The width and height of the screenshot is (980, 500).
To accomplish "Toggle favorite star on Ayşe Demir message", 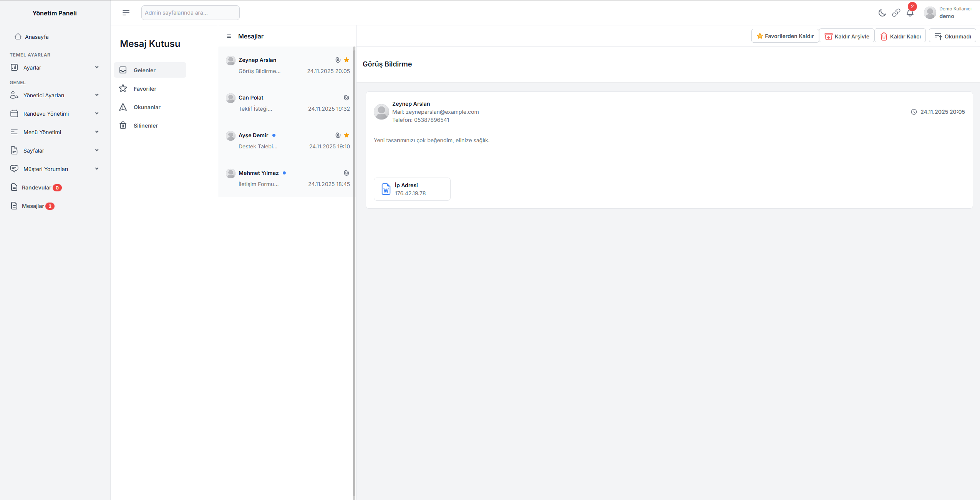I will (x=347, y=135).
